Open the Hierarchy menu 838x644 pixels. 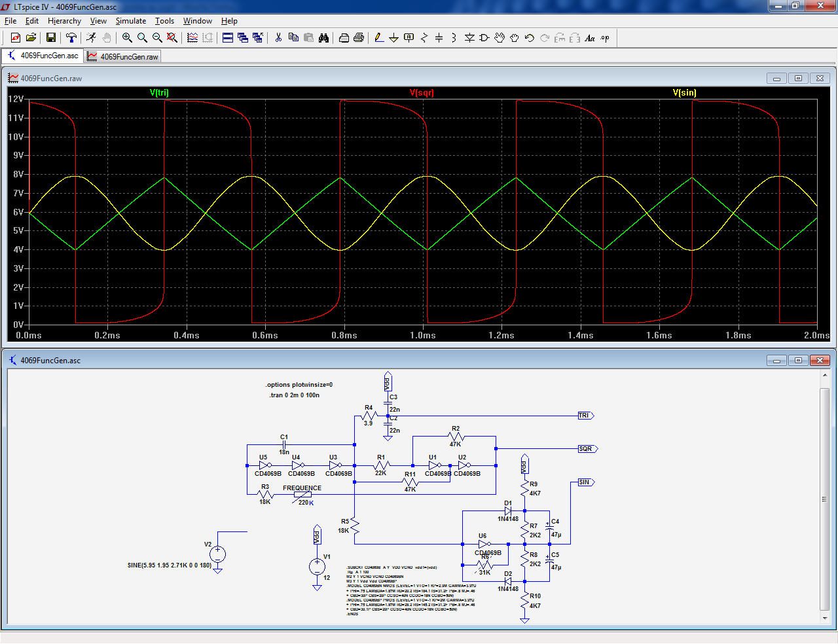[x=64, y=21]
